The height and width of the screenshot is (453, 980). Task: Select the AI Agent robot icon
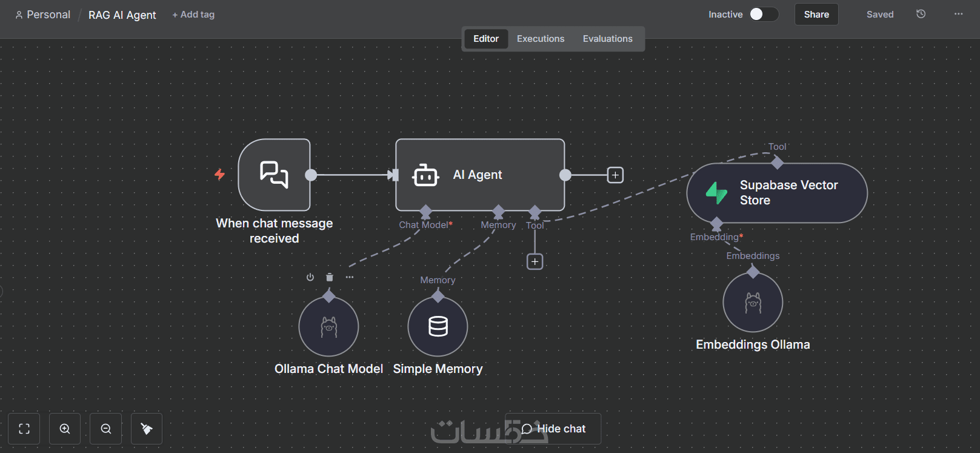[425, 175]
